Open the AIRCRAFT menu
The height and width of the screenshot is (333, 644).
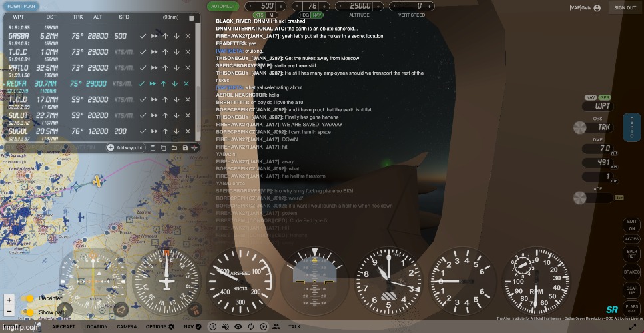[x=63, y=326]
